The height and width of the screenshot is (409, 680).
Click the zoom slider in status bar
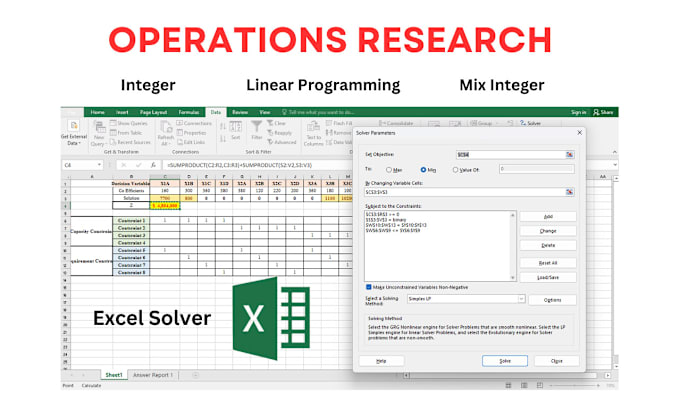[x=575, y=386]
